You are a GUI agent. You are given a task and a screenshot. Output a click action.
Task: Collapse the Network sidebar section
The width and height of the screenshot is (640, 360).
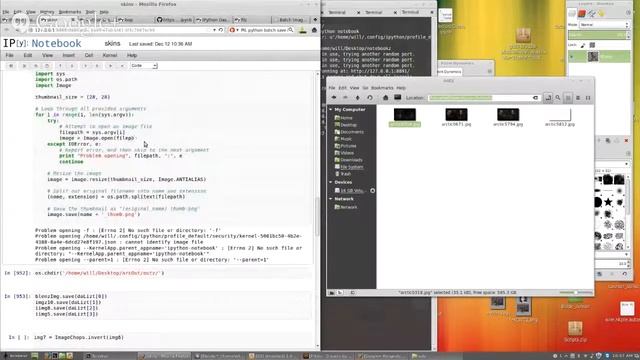(x=331, y=199)
